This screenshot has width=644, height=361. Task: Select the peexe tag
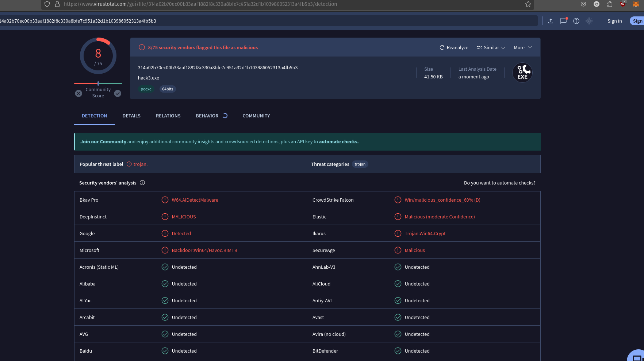[146, 89]
